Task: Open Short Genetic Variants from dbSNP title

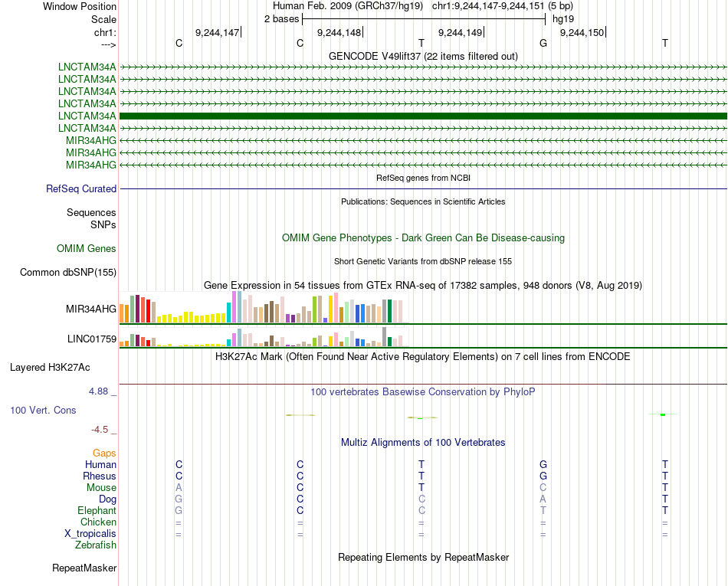Action: coord(423,261)
